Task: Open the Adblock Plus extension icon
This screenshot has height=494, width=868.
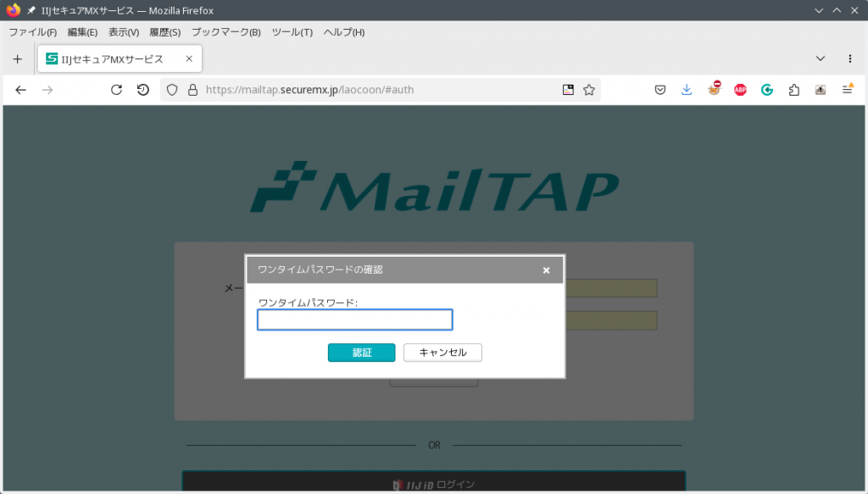Action: tap(740, 89)
